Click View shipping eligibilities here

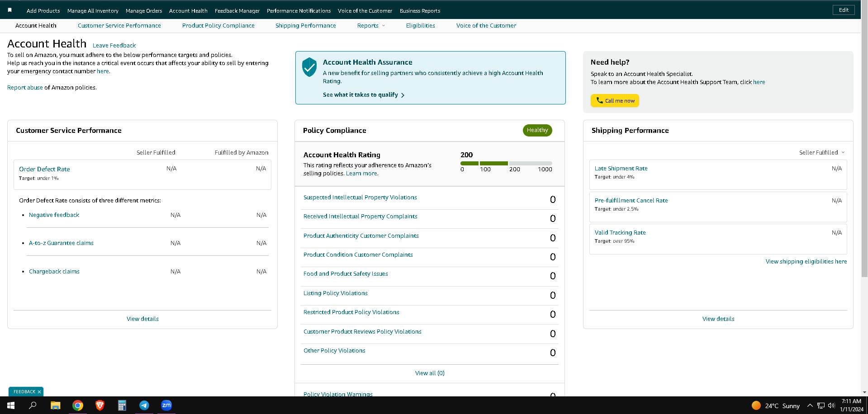[806, 262]
